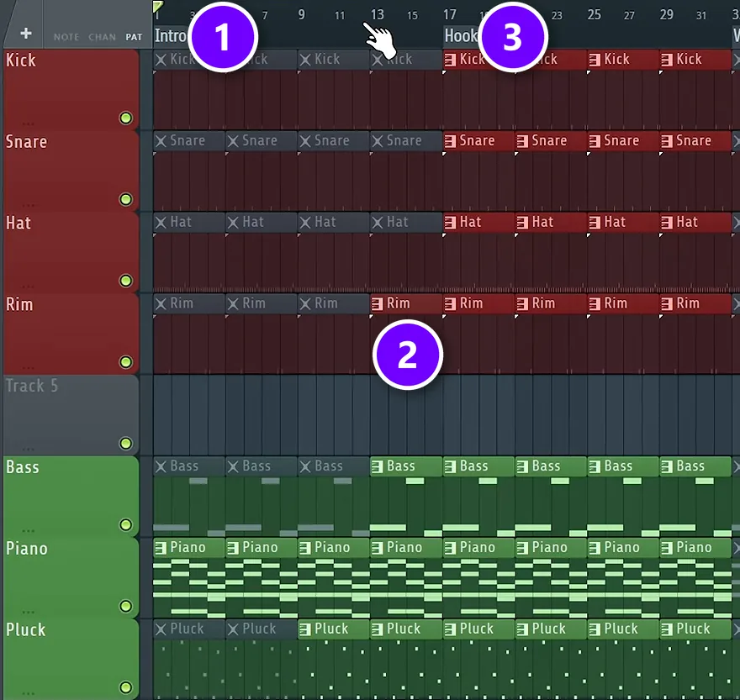
Task: Toggle the Rim track mute switch
Action: (125, 362)
